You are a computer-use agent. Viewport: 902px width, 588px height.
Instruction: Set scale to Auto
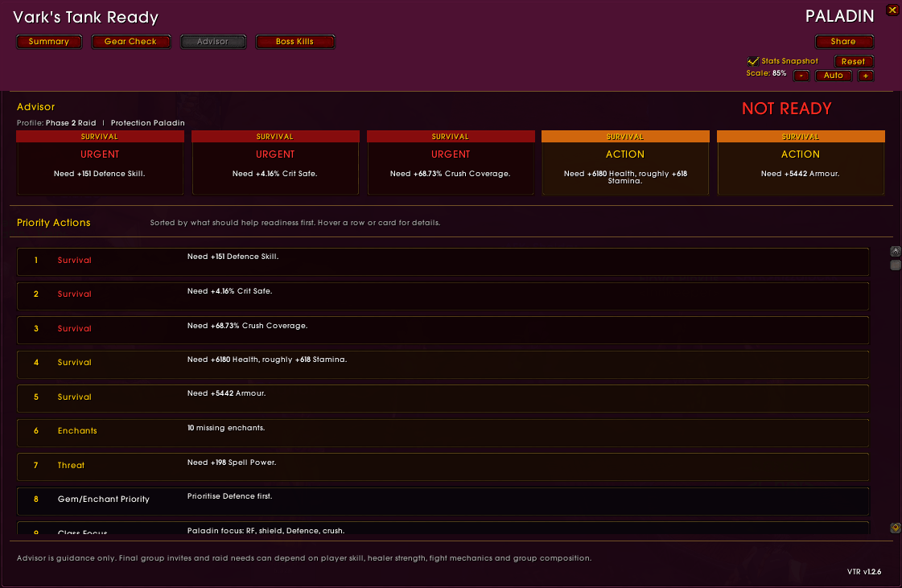(833, 76)
